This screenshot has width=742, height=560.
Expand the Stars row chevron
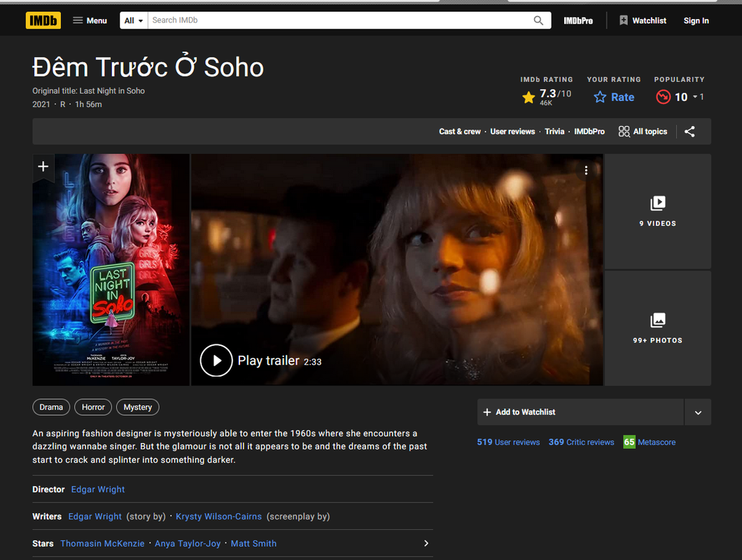(426, 543)
